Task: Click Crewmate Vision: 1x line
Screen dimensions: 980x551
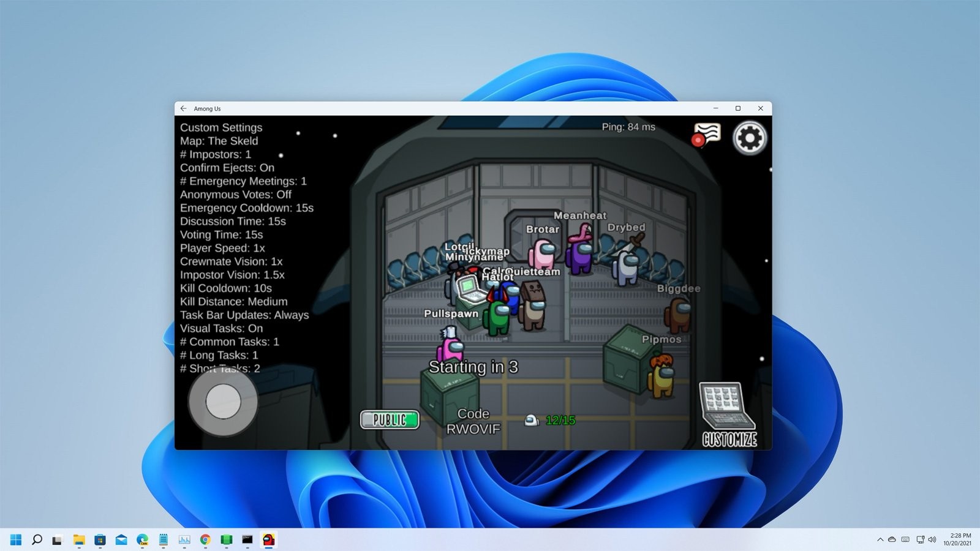Action: click(x=231, y=261)
